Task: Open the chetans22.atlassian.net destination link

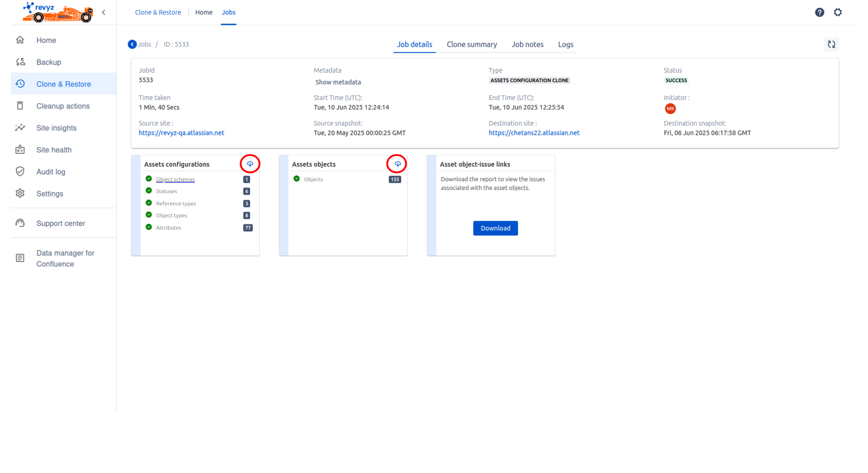Action: point(533,133)
